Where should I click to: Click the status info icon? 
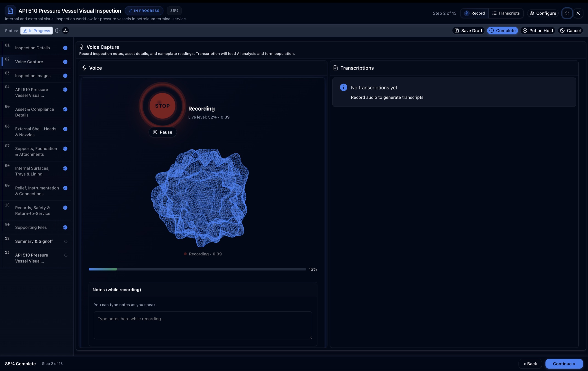[x=57, y=31]
